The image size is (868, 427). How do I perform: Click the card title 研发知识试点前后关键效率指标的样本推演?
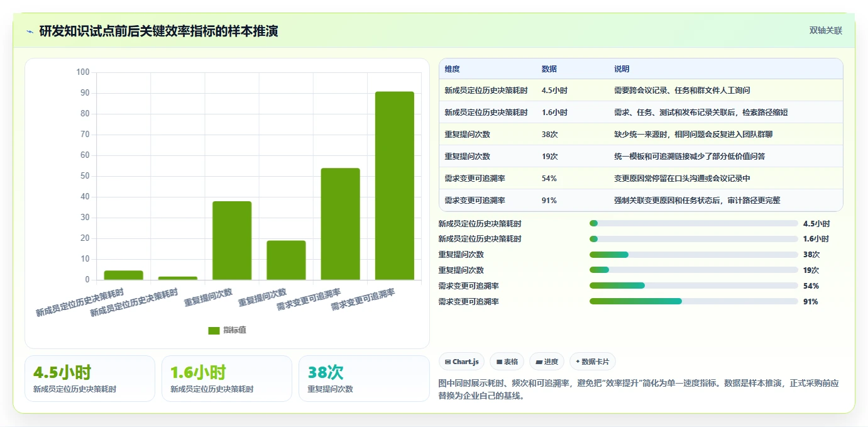[158, 31]
